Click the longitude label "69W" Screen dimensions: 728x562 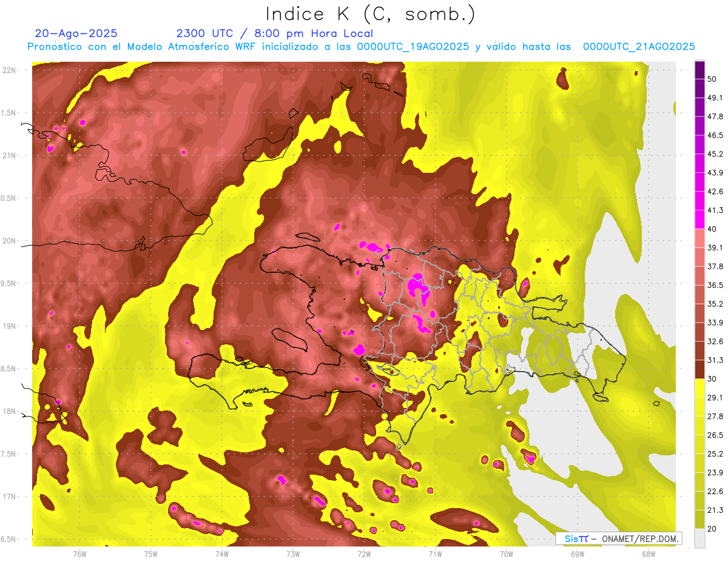(x=578, y=554)
